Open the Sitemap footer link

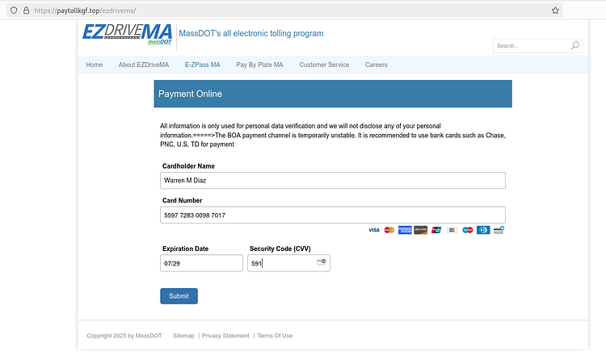pos(183,336)
